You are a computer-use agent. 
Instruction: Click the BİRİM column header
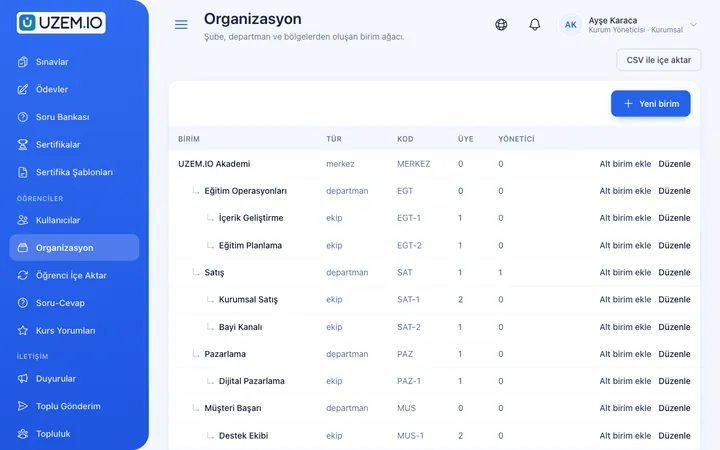tap(189, 139)
